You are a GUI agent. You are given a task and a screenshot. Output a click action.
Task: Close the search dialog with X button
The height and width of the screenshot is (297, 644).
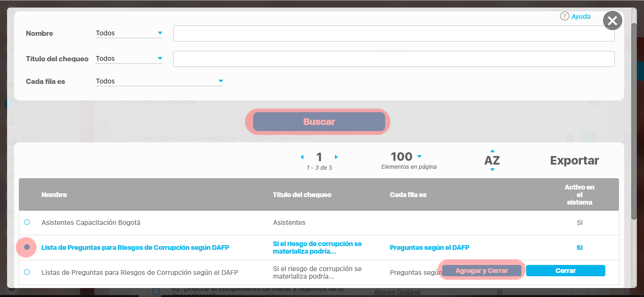coord(612,21)
